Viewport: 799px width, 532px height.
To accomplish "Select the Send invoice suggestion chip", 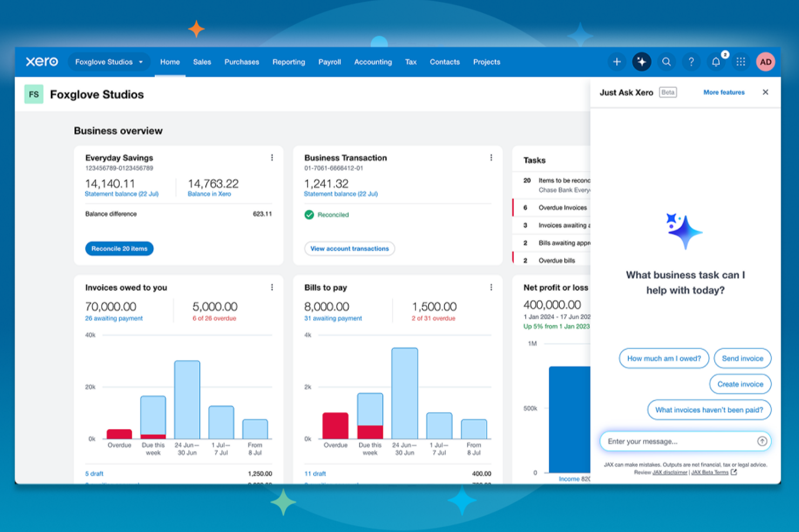I will click(x=742, y=358).
